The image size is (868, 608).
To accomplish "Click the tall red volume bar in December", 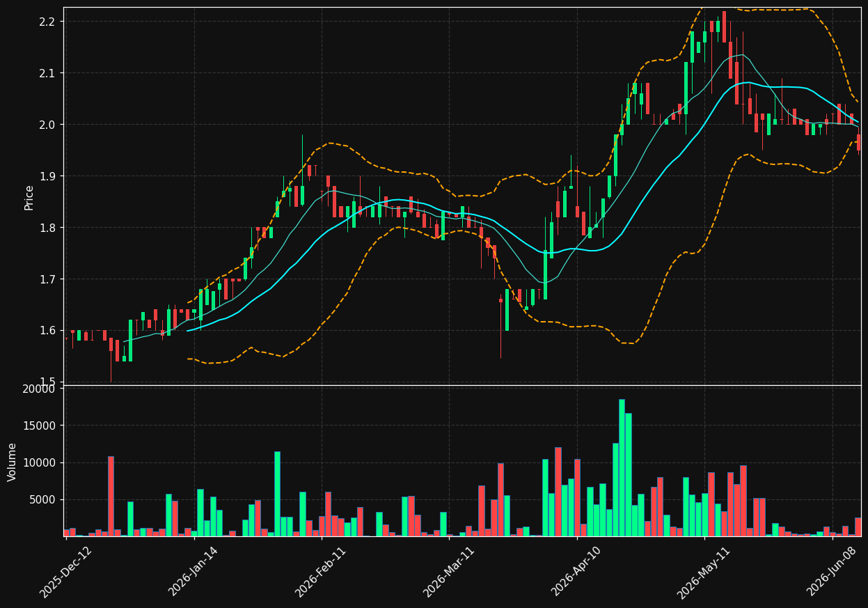I will (x=111, y=496).
